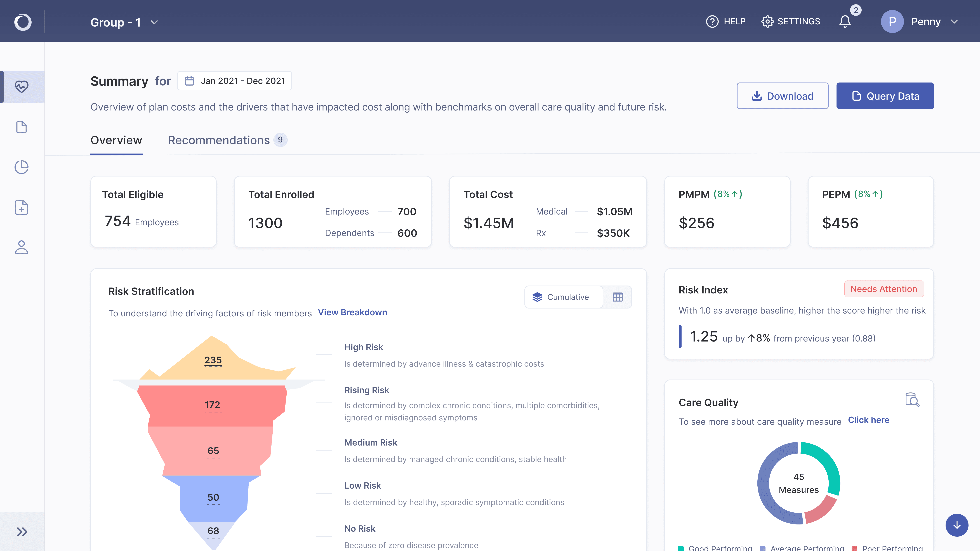Click the Query Data file icon

pyautogui.click(x=856, y=96)
